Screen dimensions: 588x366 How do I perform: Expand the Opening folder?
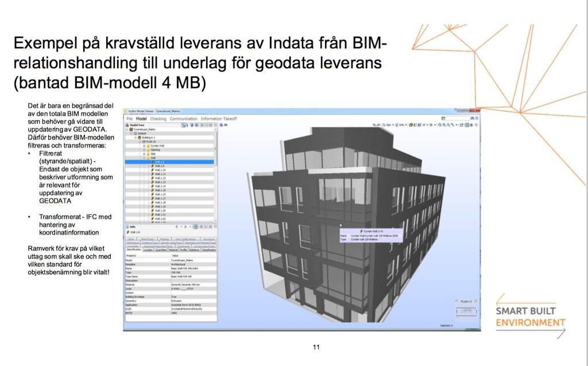click(x=144, y=150)
